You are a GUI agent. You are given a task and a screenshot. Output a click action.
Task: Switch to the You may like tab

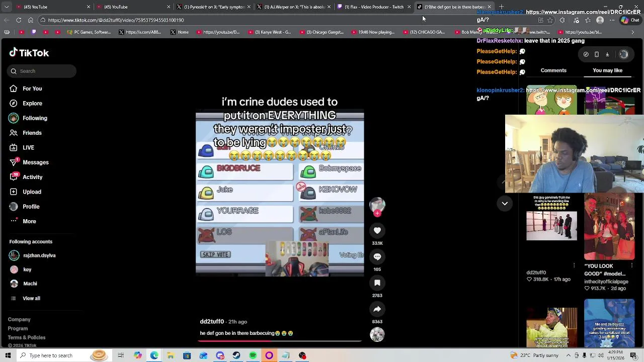tap(607, 70)
